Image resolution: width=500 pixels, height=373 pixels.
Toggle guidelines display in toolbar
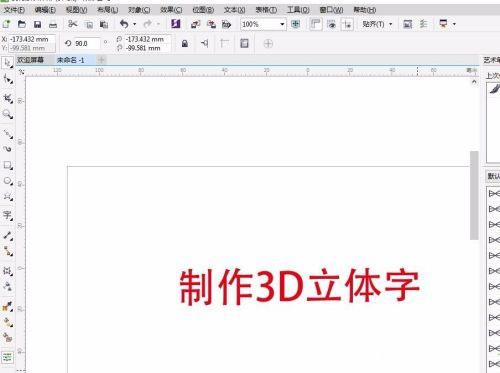[x=347, y=24]
